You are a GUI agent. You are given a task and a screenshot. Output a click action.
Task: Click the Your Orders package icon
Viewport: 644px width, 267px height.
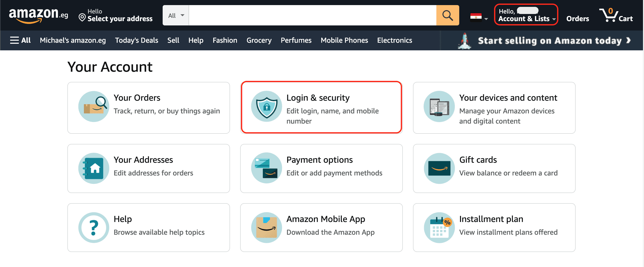pos(94,107)
